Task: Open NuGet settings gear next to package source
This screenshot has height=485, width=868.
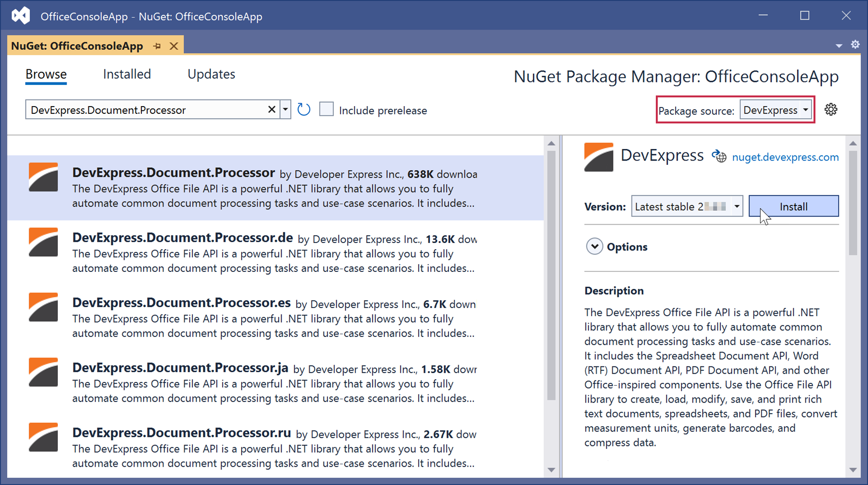Action: (830, 110)
